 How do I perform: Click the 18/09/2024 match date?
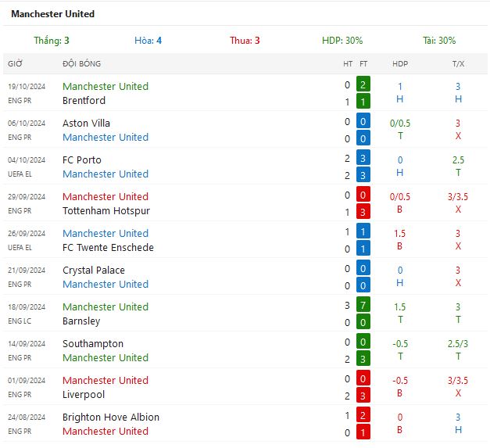pyautogui.click(x=27, y=307)
